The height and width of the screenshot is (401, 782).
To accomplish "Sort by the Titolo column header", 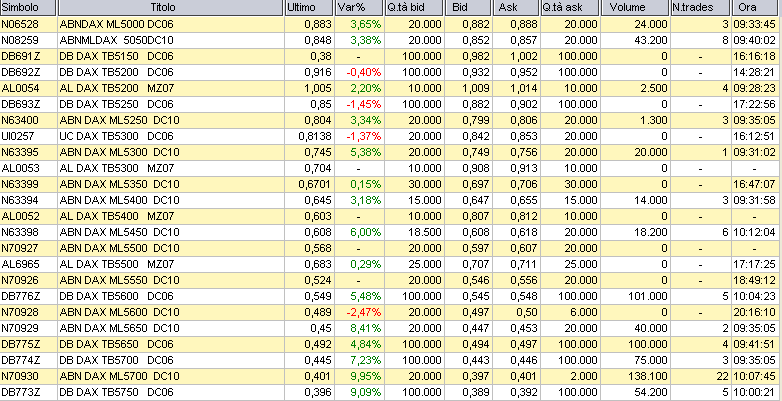I will click(x=171, y=7).
